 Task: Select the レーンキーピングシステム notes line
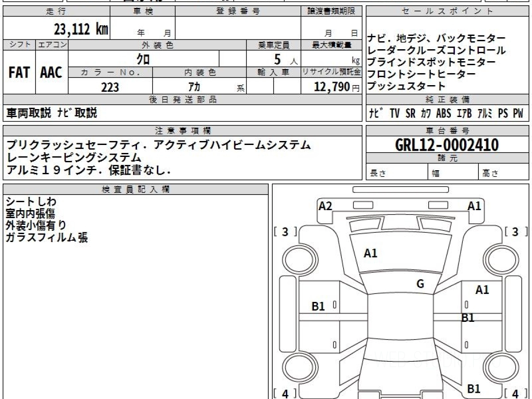(x=74, y=157)
